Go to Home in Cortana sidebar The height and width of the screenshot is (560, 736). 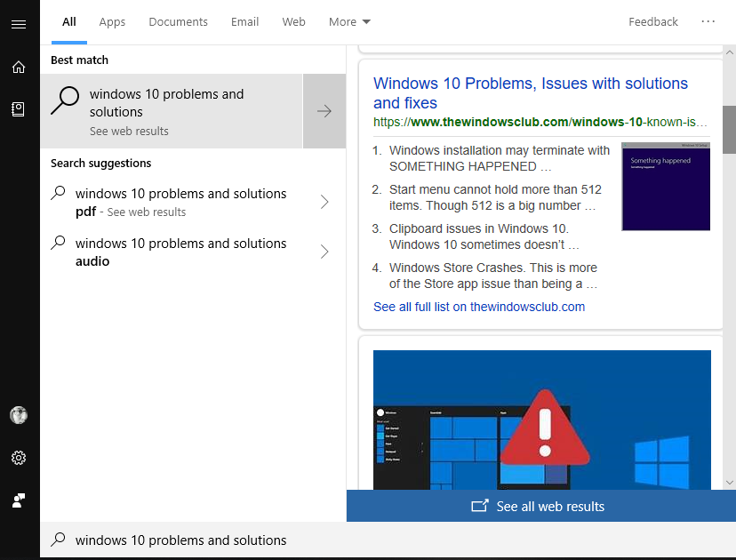click(x=19, y=67)
